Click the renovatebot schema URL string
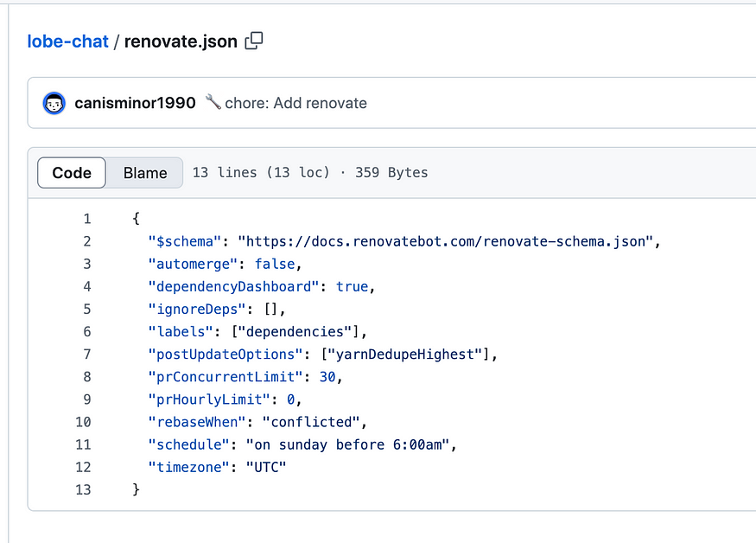Viewport: 756px width, 543px height. click(446, 241)
